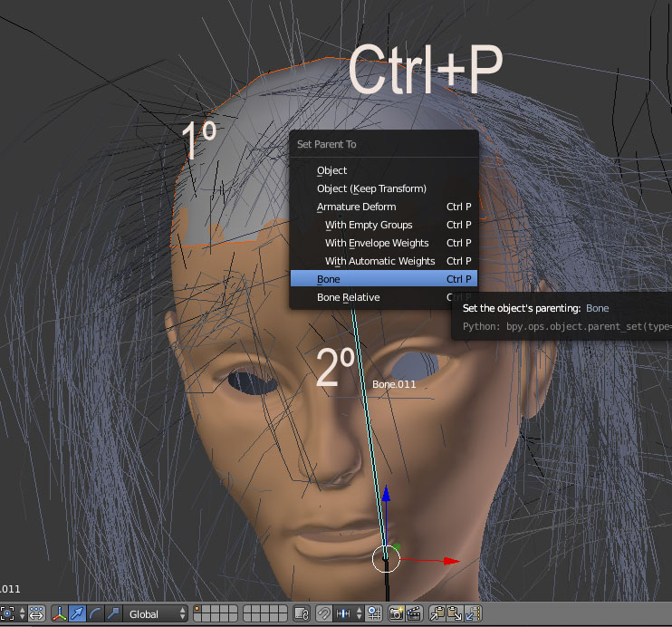Image resolution: width=672 pixels, height=627 pixels.
Task: Select the rotate manipulator arc icon
Action: point(95,614)
